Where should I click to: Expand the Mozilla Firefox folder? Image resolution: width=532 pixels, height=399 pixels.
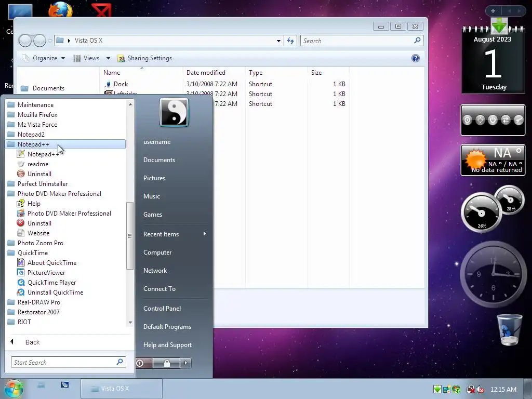pyautogui.click(x=37, y=115)
